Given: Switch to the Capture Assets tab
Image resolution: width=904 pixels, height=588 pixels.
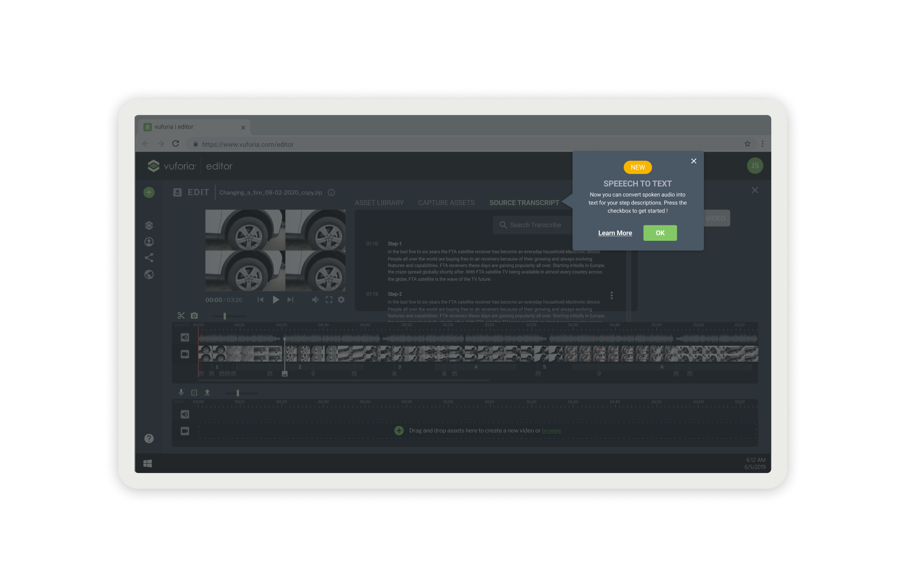Looking at the screenshot, I should [446, 203].
